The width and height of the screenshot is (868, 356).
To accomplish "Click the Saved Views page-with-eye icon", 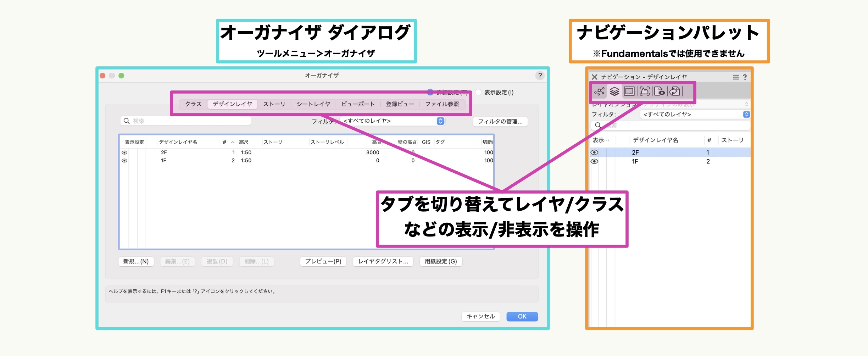I will point(660,91).
